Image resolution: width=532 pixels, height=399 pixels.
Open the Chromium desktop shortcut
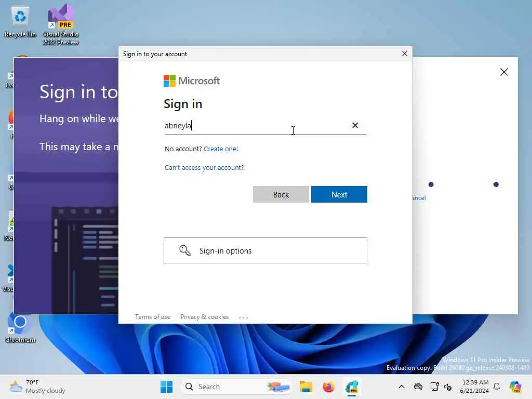pos(20,328)
